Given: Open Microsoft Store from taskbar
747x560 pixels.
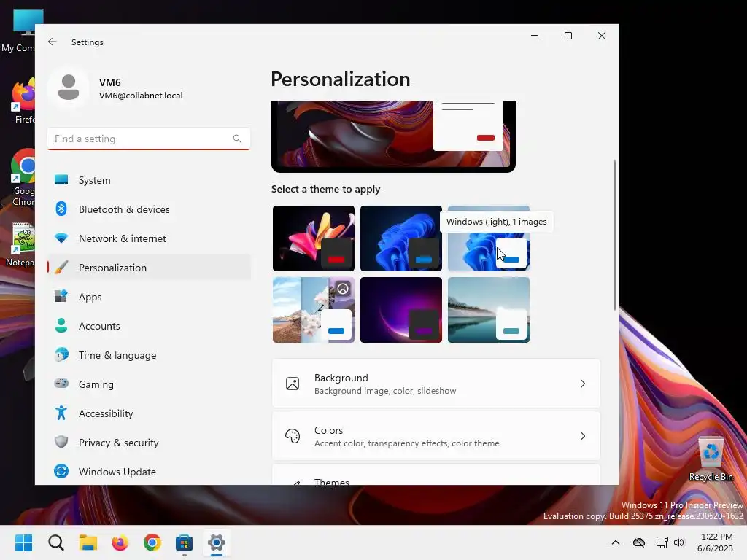Looking at the screenshot, I should click(x=185, y=542).
